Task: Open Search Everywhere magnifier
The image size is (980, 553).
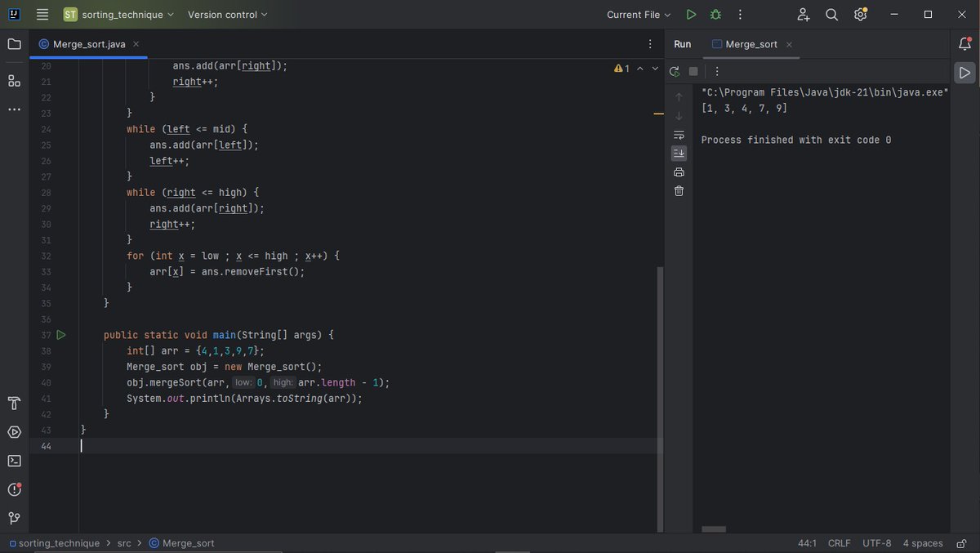Action: click(831, 15)
